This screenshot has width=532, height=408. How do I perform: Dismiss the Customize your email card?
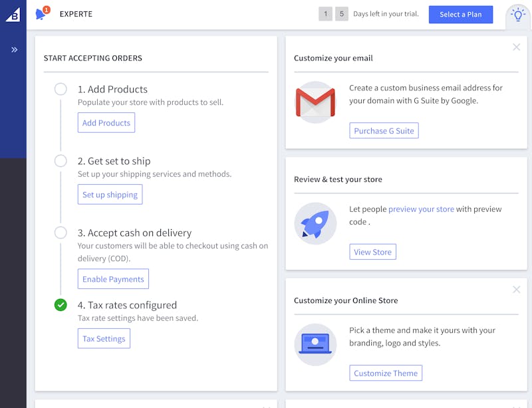pyautogui.click(x=517, y=47)
